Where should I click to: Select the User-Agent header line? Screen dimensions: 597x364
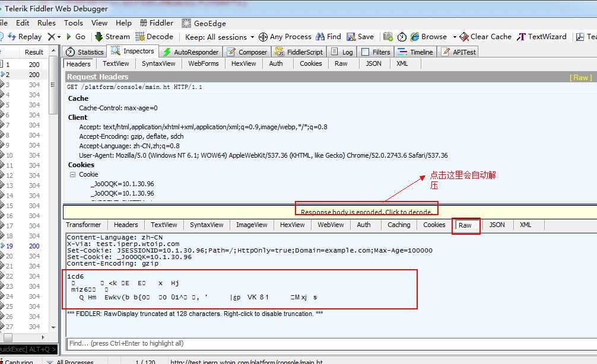(263, 155)
